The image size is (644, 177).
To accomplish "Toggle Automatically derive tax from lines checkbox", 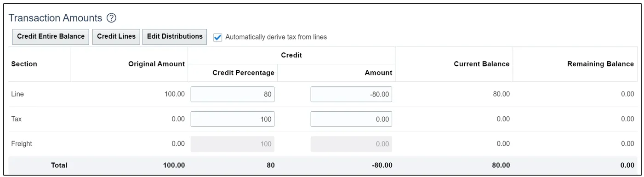I will pyautogui.click(x=218, y=37).
